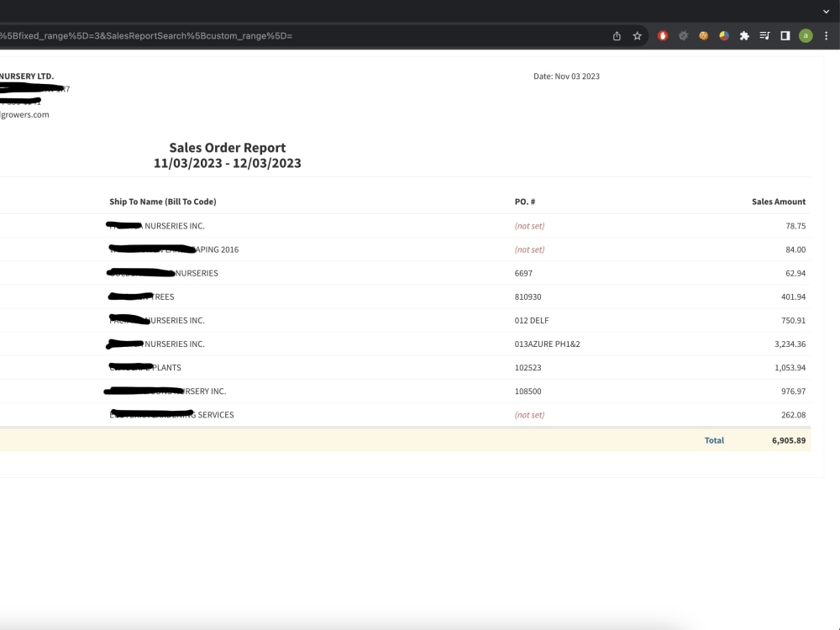The width and height of the screenshot is (840, 630).
Task: Click the Sales Order Report title
Action: [x=228, y=147]
